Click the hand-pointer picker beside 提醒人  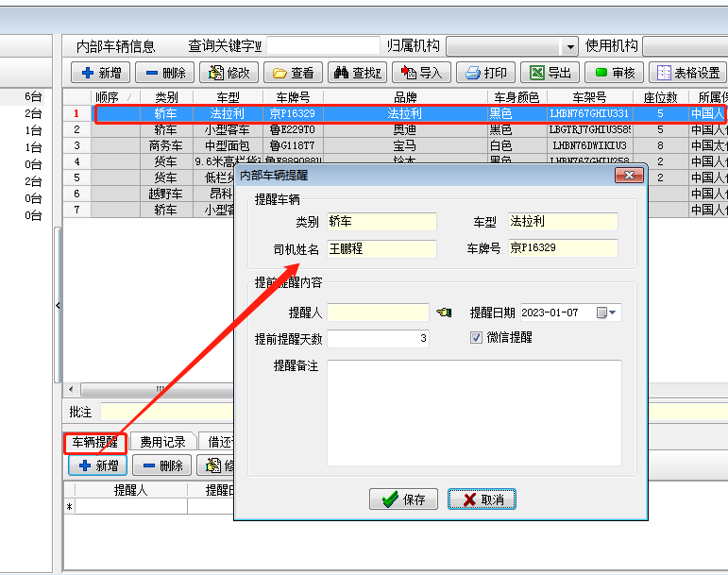click(444, 313)
